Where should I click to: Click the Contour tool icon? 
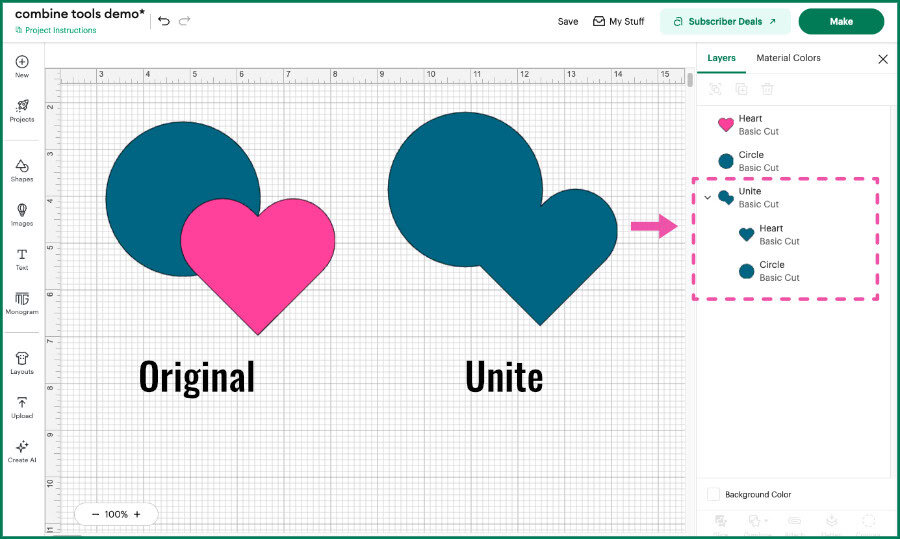[868, 521]
